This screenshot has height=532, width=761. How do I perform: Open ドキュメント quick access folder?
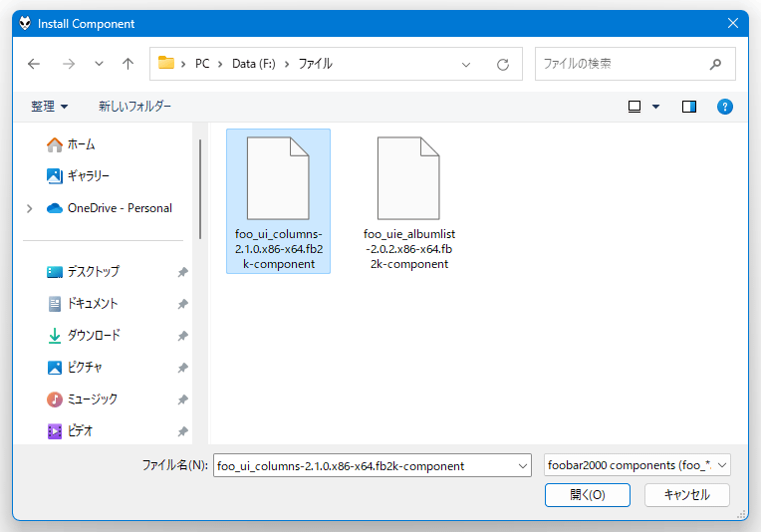[83, 304]
